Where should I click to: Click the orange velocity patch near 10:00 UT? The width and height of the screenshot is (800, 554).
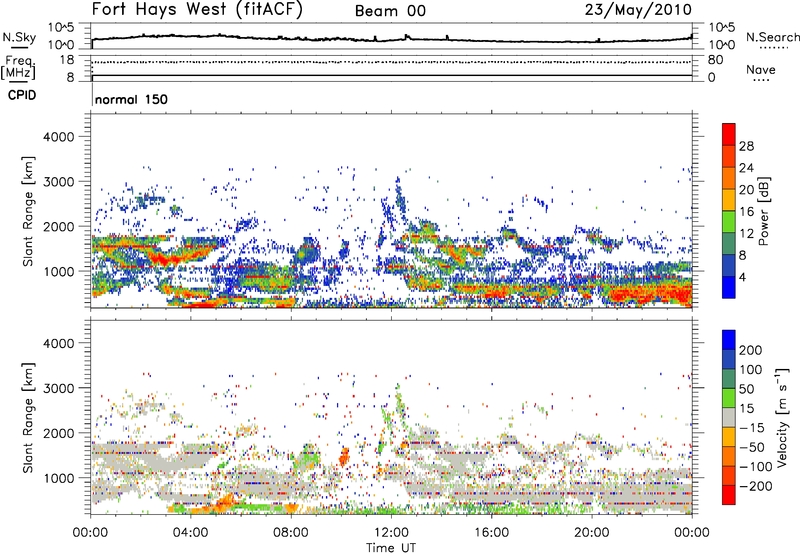point(344,457)
